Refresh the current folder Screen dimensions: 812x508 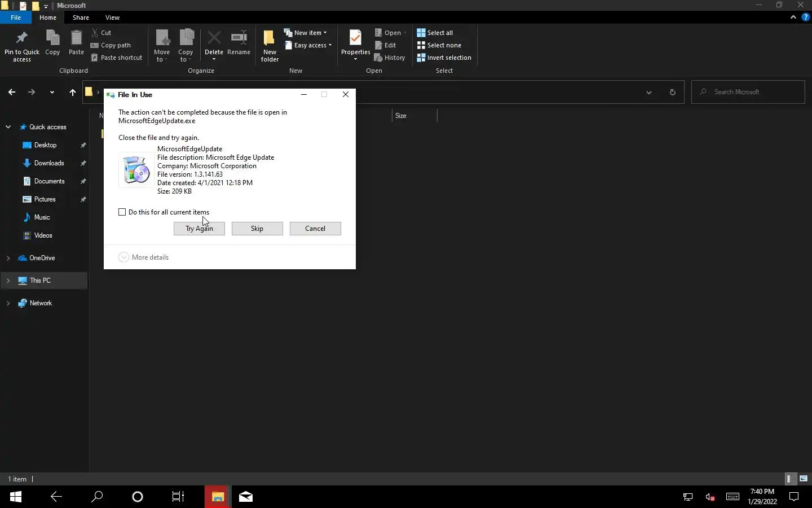[x=672, y=93]
